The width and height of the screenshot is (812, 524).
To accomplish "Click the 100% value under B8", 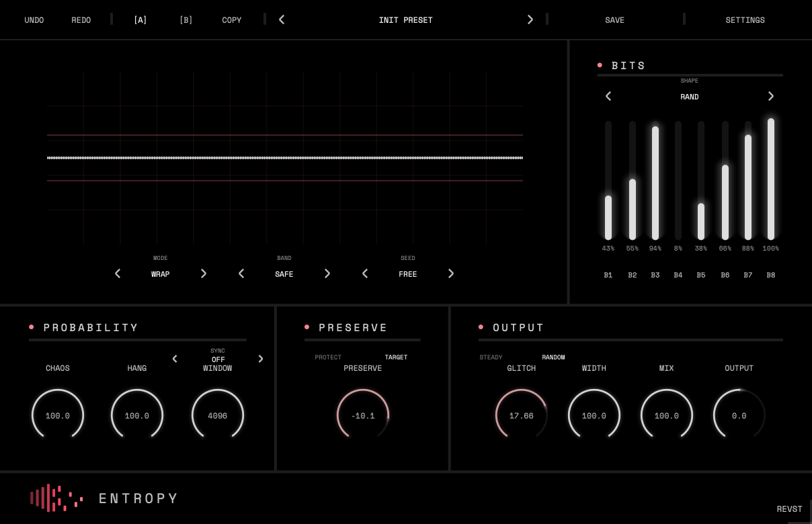I will coord(771,249).
